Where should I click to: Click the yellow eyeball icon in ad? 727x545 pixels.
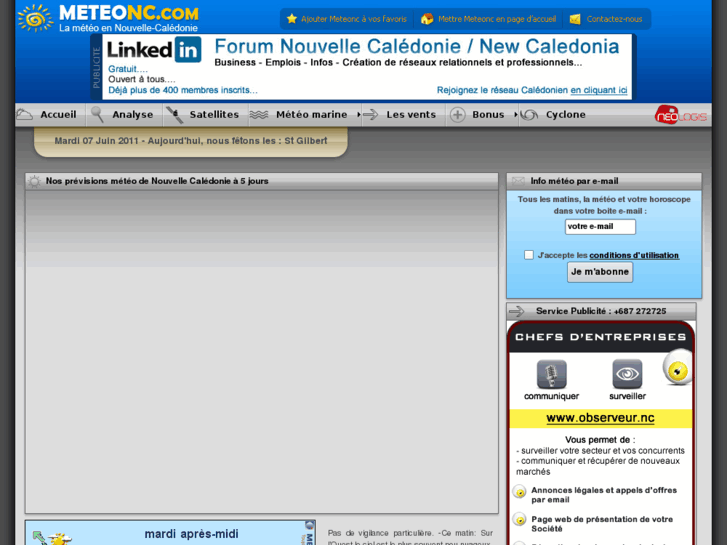[677, 368]
